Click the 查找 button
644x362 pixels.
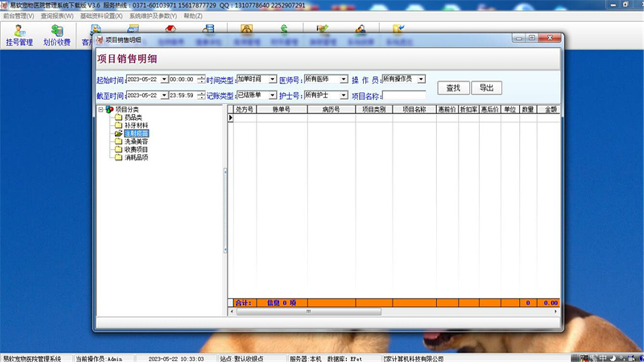[453, 88]
